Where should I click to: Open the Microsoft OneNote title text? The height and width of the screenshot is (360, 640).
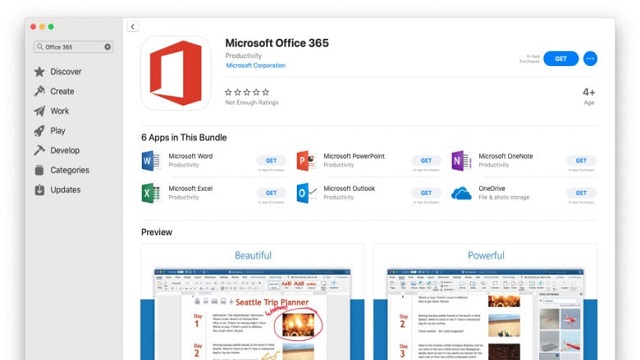click(506, 156)
